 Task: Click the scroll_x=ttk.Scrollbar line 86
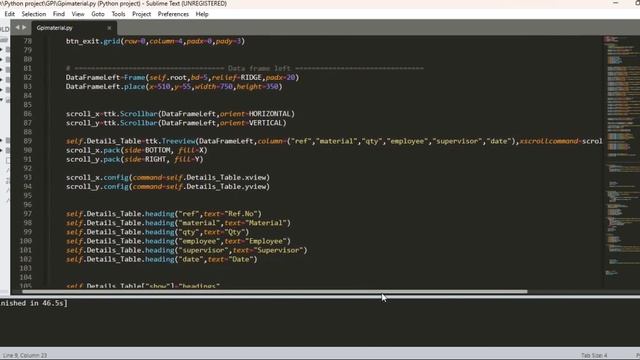(180, 113)
